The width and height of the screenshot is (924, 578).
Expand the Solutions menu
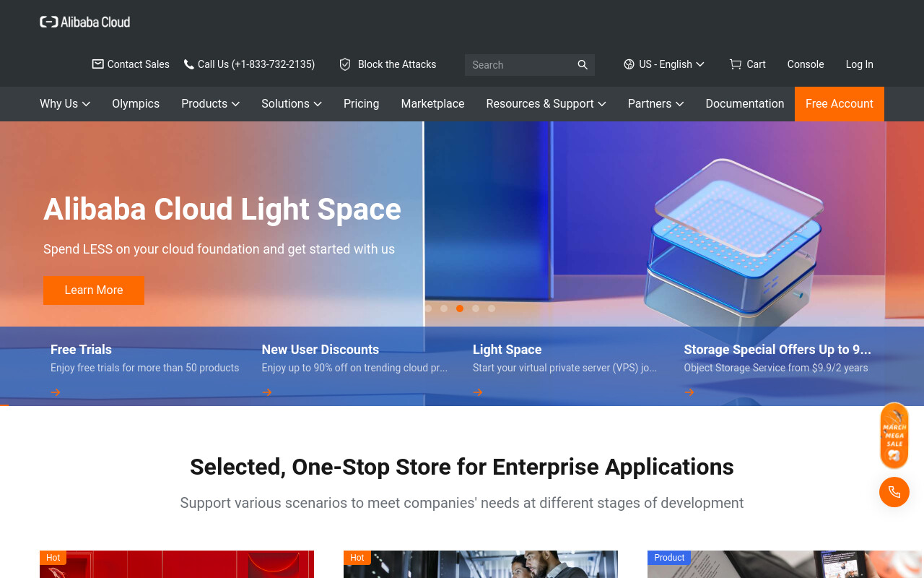tap(292, 104)
